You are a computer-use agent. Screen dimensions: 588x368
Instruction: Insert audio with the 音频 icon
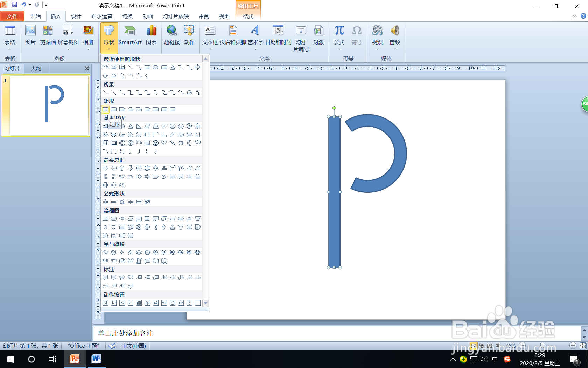click(x=394, y=35)
